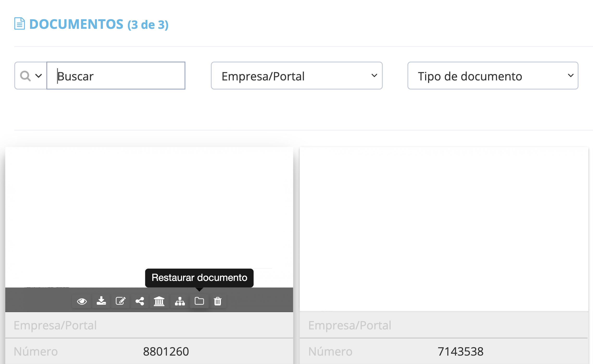Click the bank building icon in the toolbar
This screenshot has height=364, width=593.
pyautogui.click(x=159, y=301)
